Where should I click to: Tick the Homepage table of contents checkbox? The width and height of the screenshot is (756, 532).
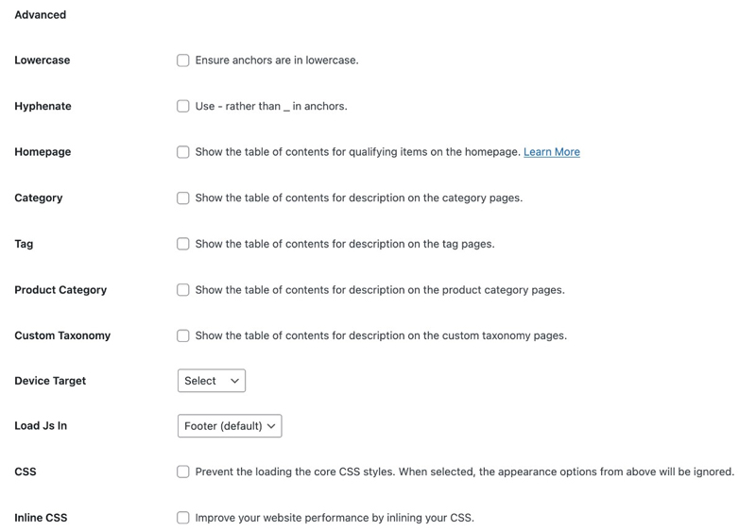click(183, 152)
